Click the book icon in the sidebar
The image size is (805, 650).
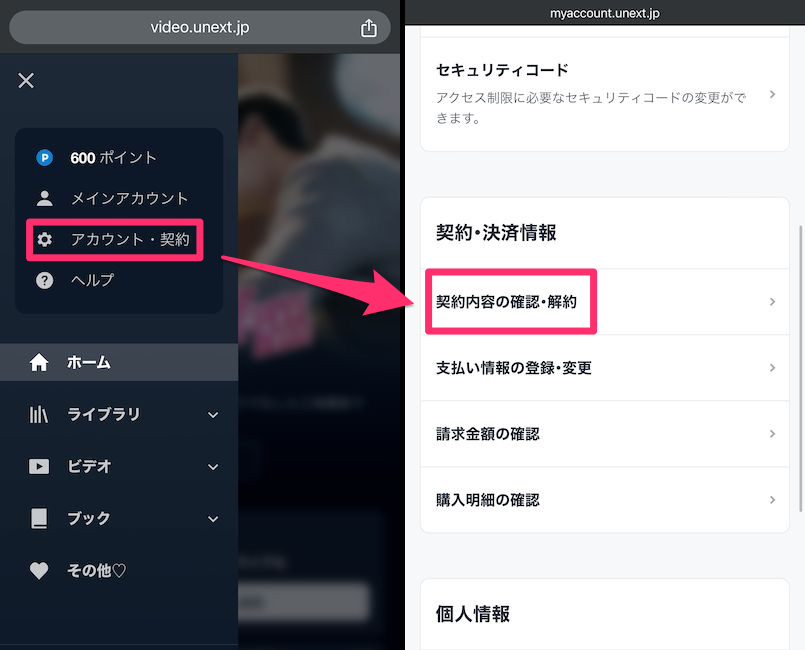click(39, 519)
